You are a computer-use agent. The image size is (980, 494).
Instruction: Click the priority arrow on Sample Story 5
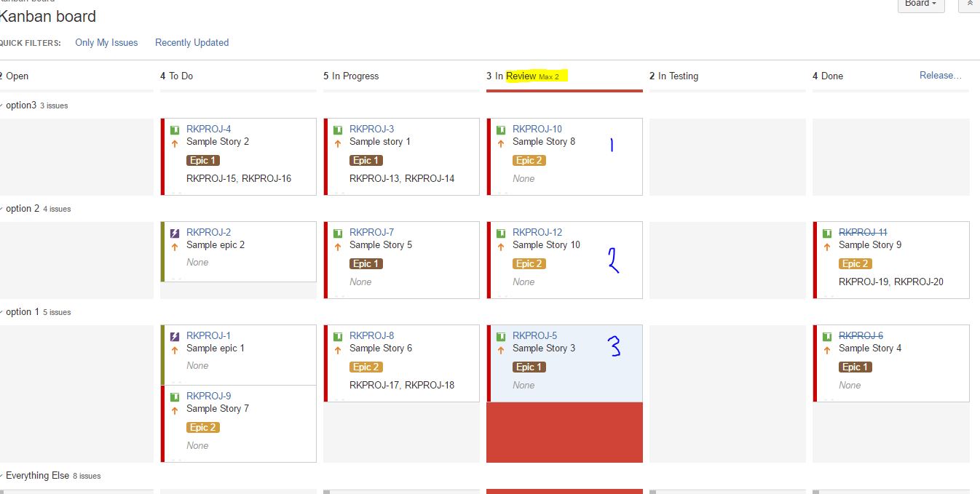pos(338,247)
